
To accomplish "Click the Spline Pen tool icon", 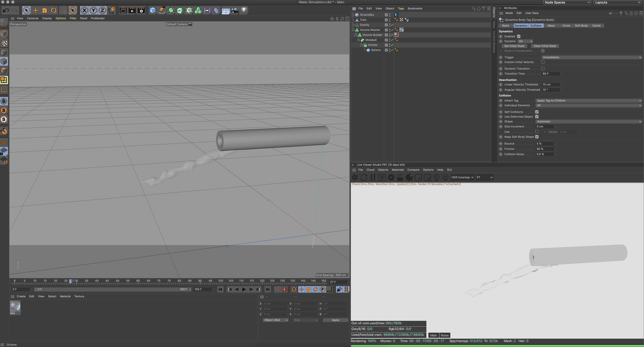I will pyautogui.click(x=162, y=10).
